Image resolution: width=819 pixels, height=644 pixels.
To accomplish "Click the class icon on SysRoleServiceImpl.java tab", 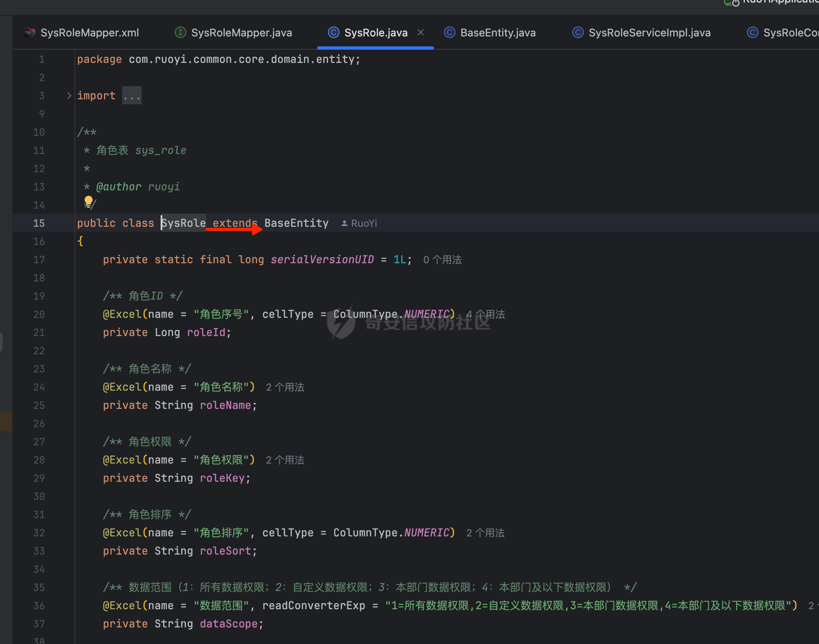I will tap(578, 32).
